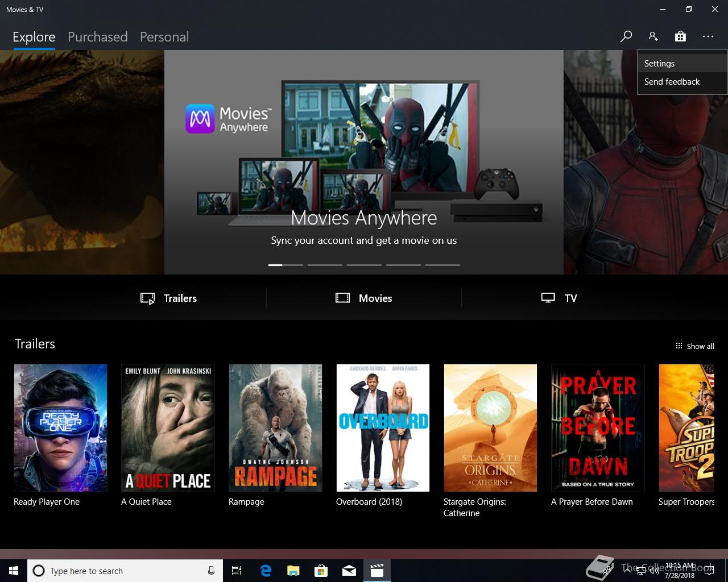Click the taskbar microphone icon

211,571
